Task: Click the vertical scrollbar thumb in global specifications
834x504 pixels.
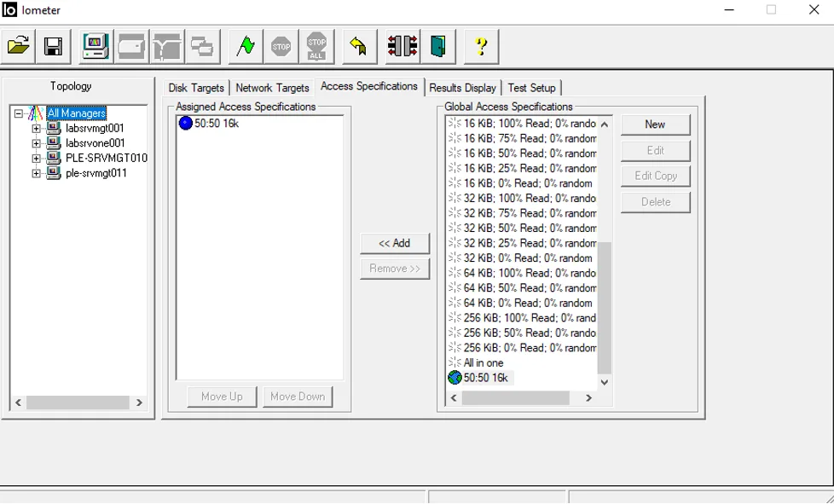Action: tap(605, 309)
